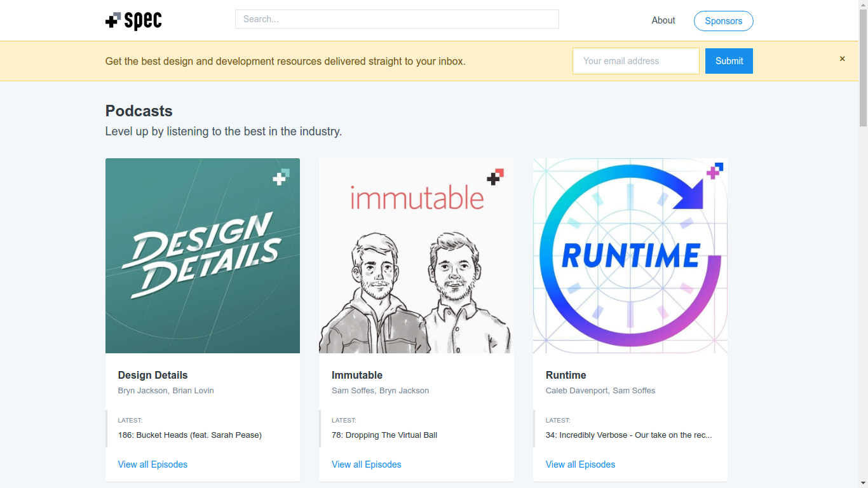Open latest episode 186: Bucket Heads
This screenshot has height=488, width=868.
tap(189, 435)
